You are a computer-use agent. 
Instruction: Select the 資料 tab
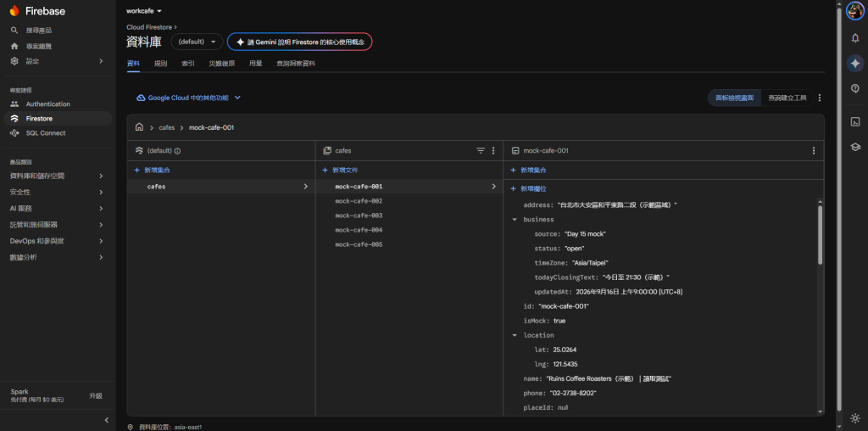click(x=133, y=64)
